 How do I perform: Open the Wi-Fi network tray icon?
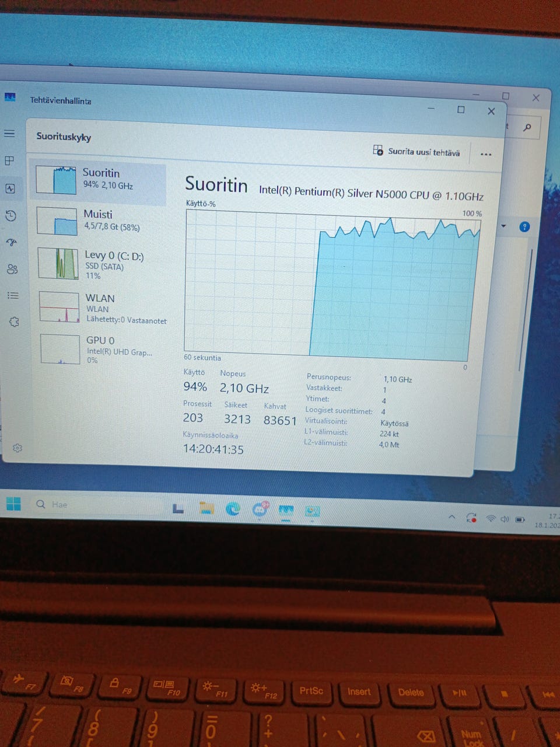[x=491, y=519]
